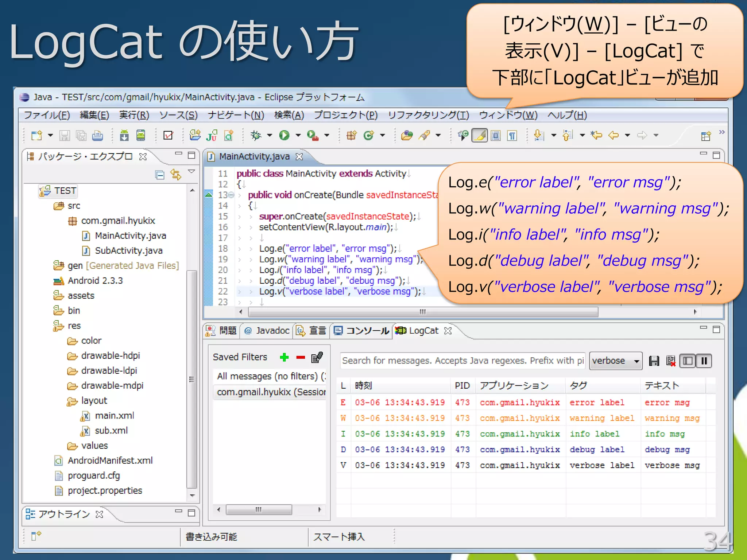
Task: Show hidden toolbar items chevron
Action: tap(722, 132)
